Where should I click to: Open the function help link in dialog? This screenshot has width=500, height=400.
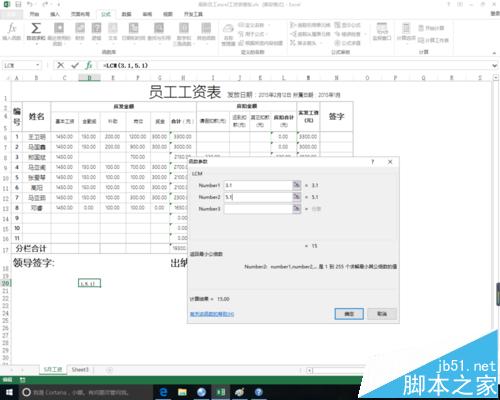click(212, 314)
